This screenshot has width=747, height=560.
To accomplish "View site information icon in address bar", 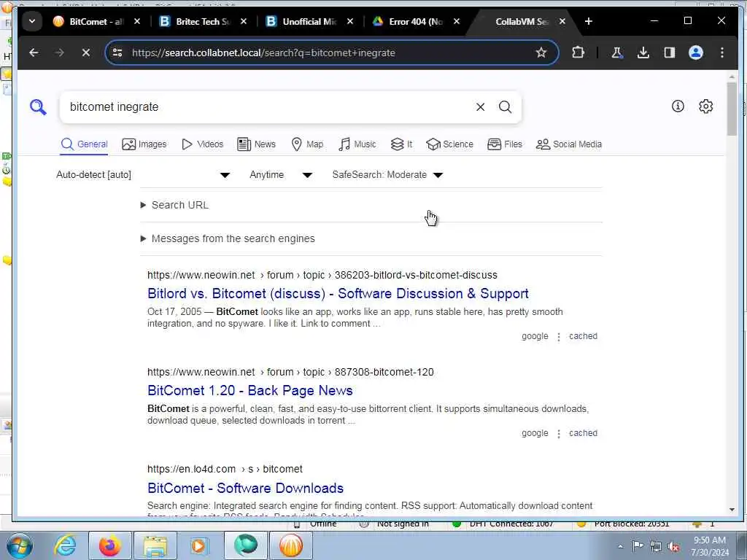I will (117, 52).
